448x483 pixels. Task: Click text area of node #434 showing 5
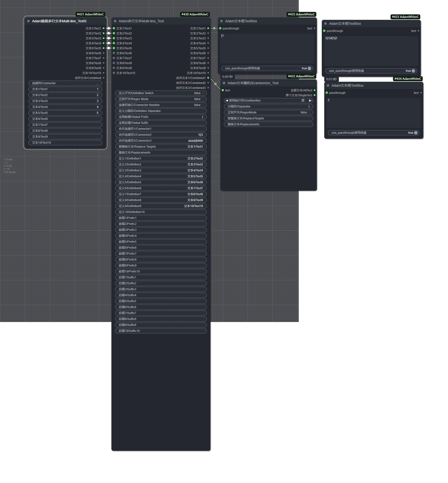pyautogui.click(x=374, y=113)
